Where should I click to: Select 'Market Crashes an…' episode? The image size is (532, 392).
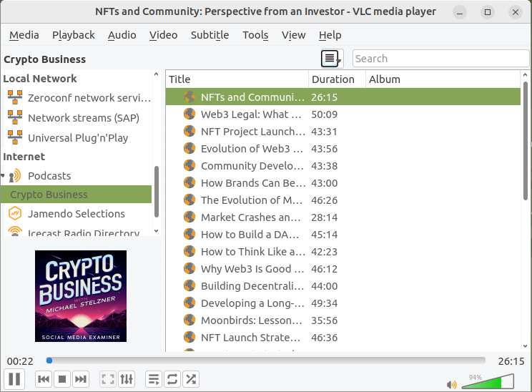point(343,217)
